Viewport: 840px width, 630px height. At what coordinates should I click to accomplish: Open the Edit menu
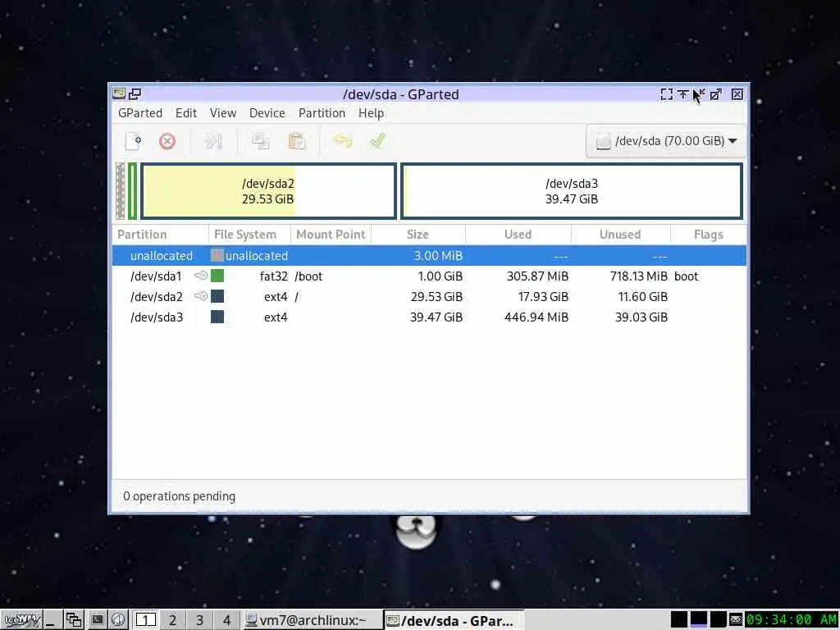(x=186, y=113)
